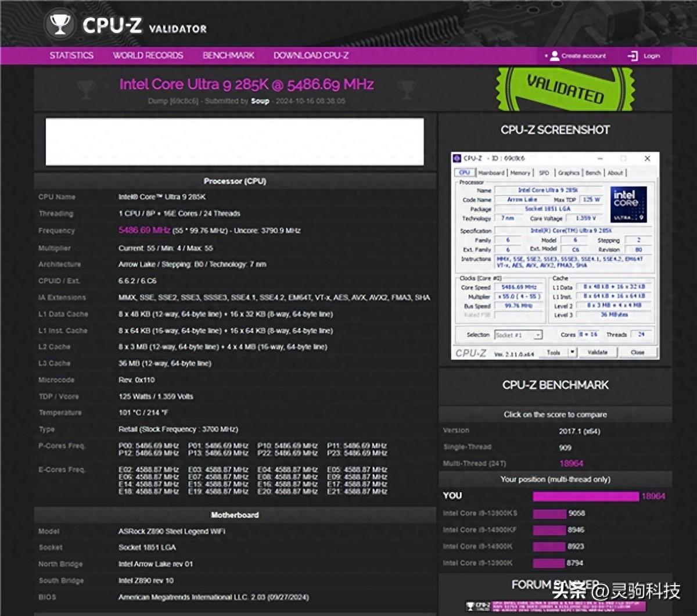
Task: Click the TDP value 125 Watts / 1.359 Volts
Action: pyautogui.click(x=156, y=396)
